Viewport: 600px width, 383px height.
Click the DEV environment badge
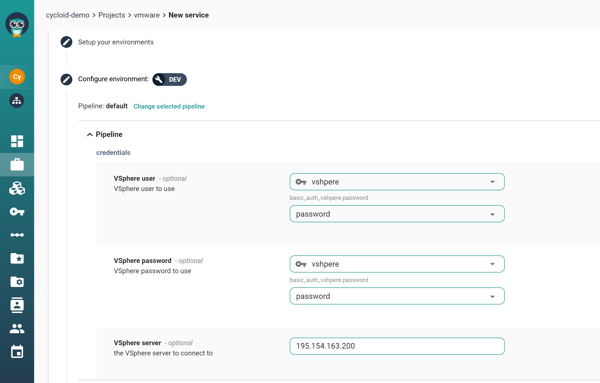coord(170,79)
